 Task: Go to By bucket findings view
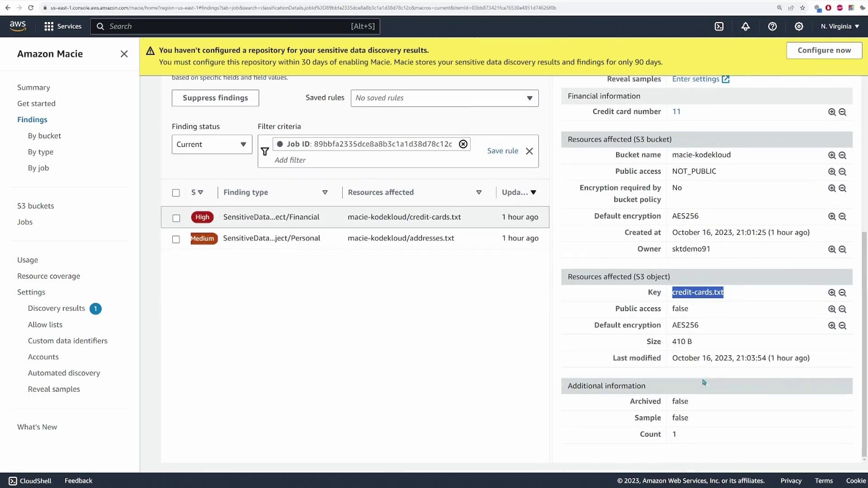click(x=44, y=136)
